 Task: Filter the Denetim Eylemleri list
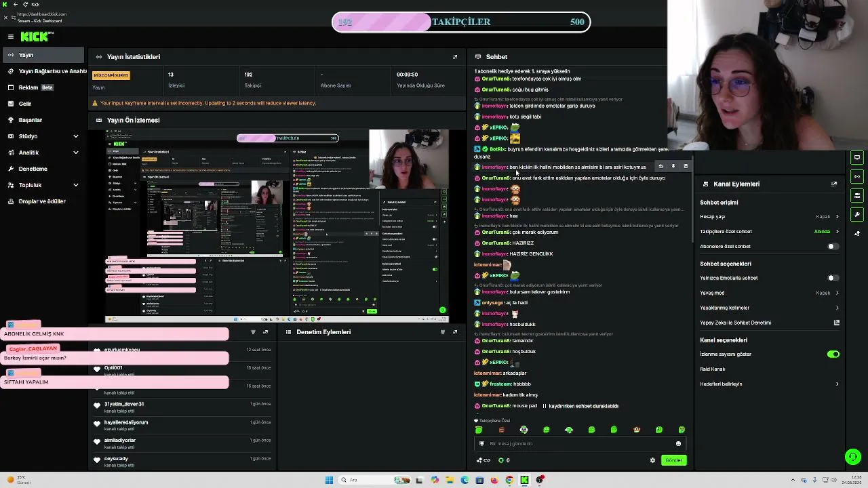click(443, 332)
